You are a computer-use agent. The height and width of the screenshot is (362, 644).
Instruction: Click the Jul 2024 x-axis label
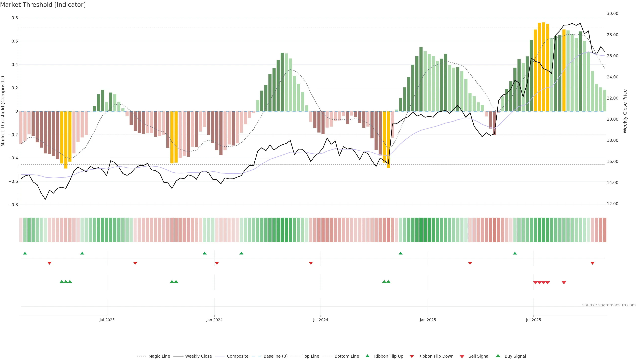(320, 320)
